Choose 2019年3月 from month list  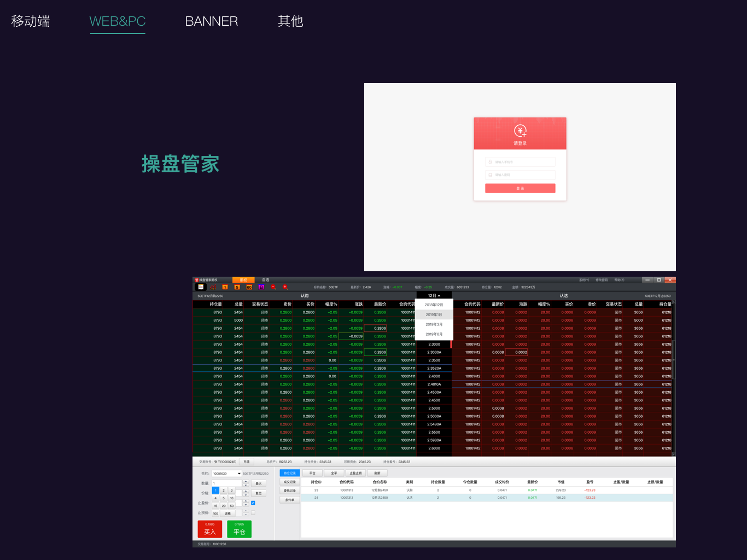point(434,324)
